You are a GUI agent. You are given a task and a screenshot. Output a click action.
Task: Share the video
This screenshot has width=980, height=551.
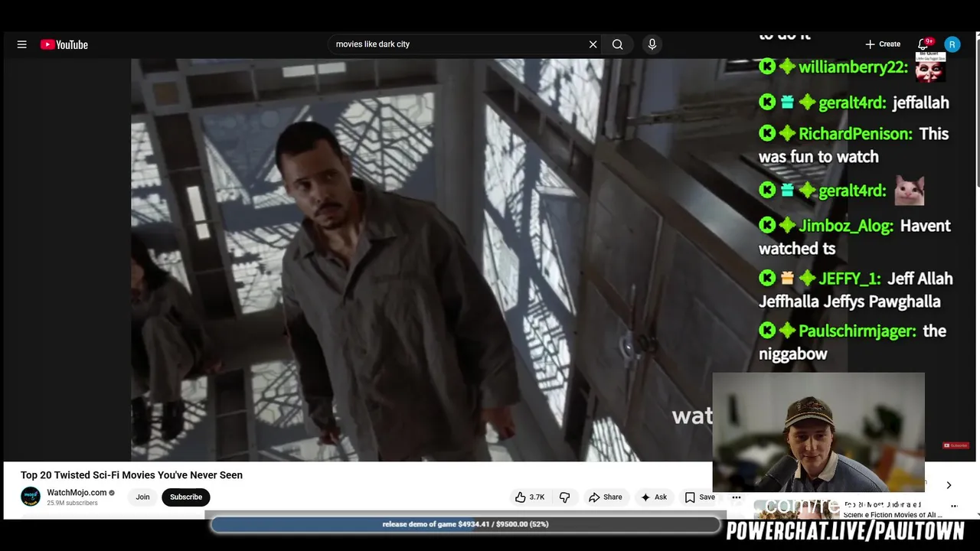coord(605,497)
